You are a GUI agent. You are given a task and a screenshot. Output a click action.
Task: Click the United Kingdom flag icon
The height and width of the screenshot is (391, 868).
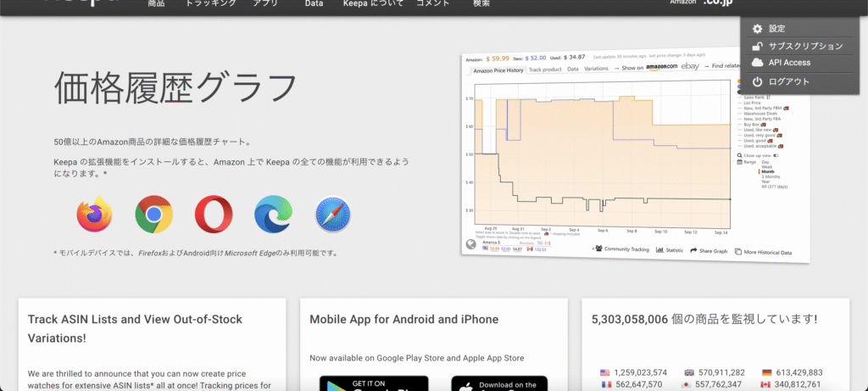(689, 372)
